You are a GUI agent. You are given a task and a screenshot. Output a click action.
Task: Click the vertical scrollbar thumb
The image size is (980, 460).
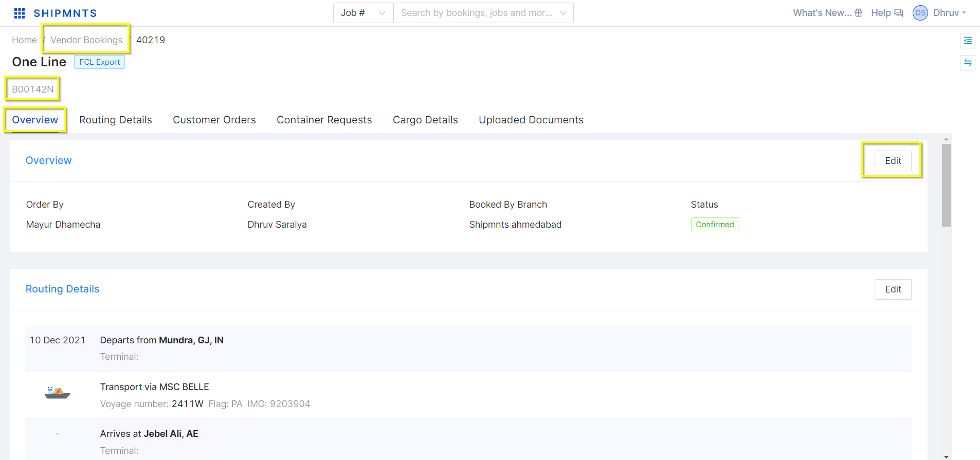tap(946, 185)
